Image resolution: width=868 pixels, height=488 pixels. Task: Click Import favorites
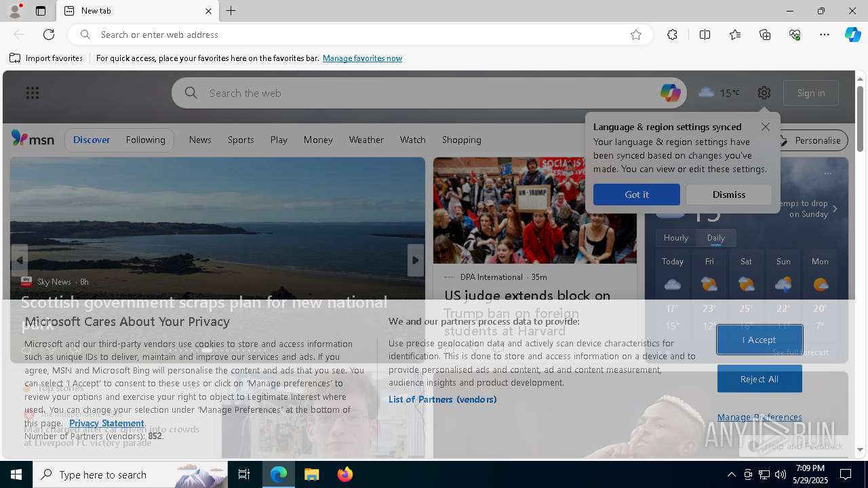click(x=46, y=58)
